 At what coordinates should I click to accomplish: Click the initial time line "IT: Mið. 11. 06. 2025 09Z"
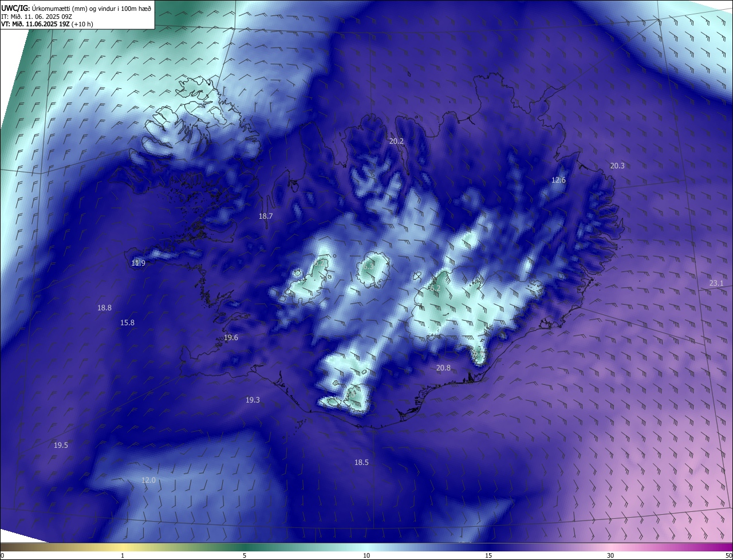tap(37, 17)
